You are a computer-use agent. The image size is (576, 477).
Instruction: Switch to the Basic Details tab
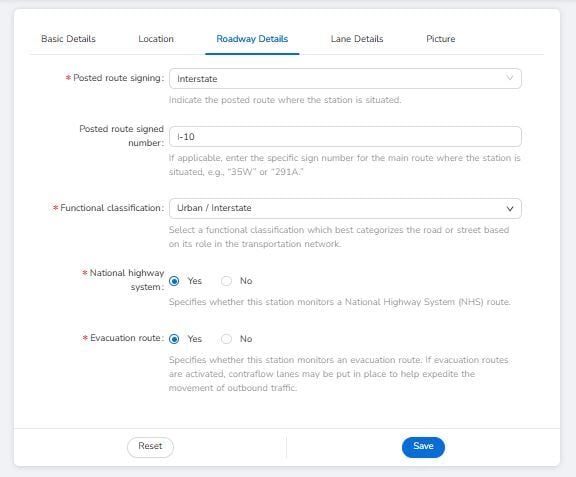click(x=68, y=39)
